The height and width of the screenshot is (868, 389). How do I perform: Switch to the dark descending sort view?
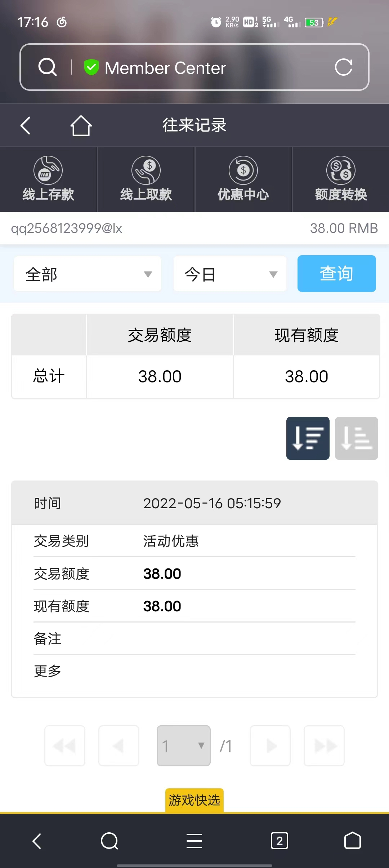308,438
